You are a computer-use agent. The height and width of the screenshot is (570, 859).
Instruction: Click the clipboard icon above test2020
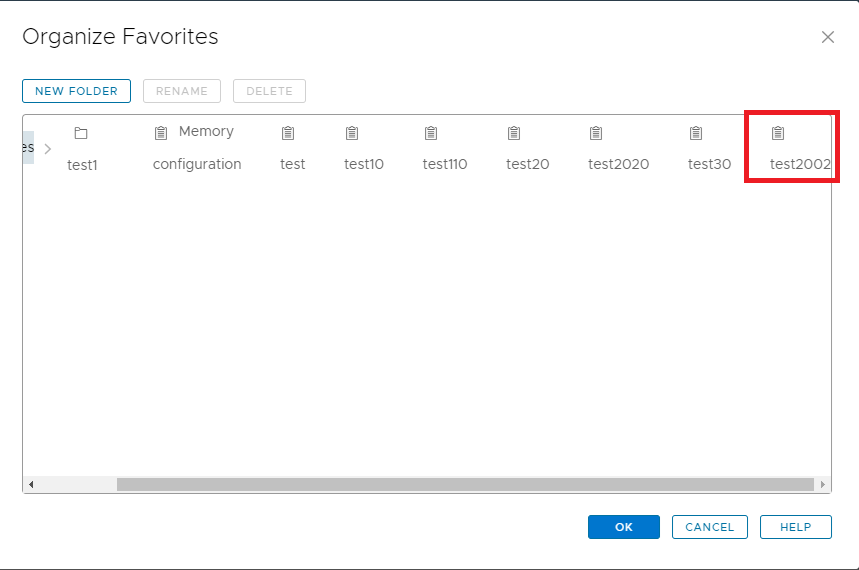point(596,133)
